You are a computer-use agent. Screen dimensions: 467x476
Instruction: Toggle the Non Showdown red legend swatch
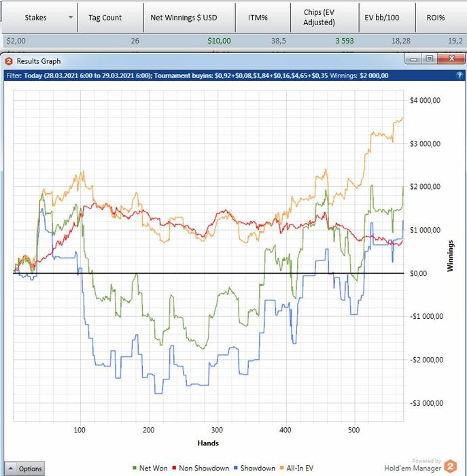point(175,469)
